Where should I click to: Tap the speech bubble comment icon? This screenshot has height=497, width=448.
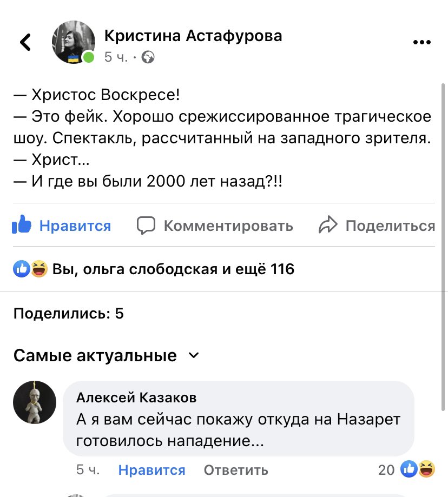point(146,226)
